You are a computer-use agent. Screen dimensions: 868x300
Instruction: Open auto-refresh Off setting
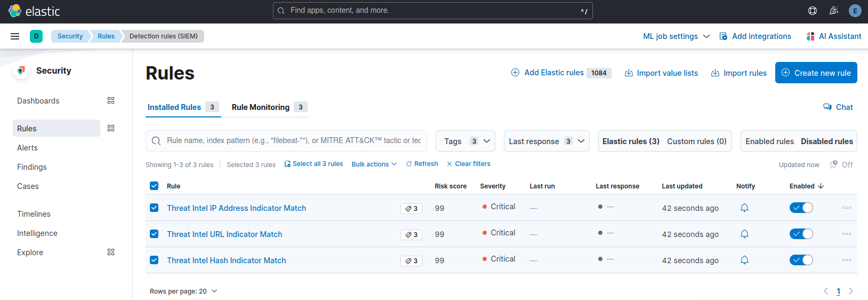tap(841, 164)
